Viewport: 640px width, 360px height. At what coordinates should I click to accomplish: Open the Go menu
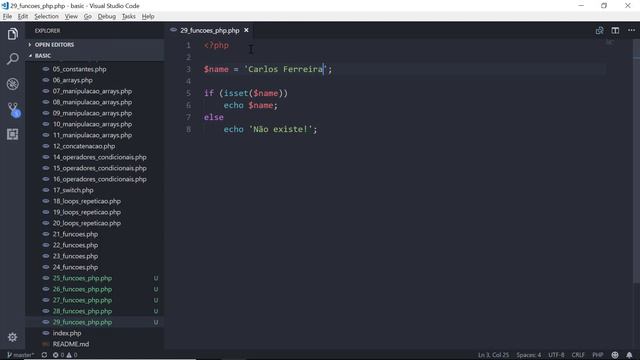point(87,16)
